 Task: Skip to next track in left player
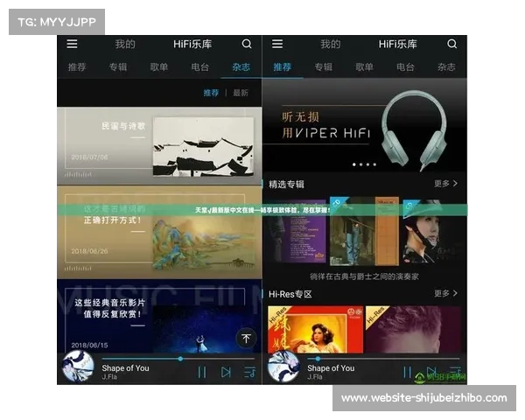[x=226, y=372]
